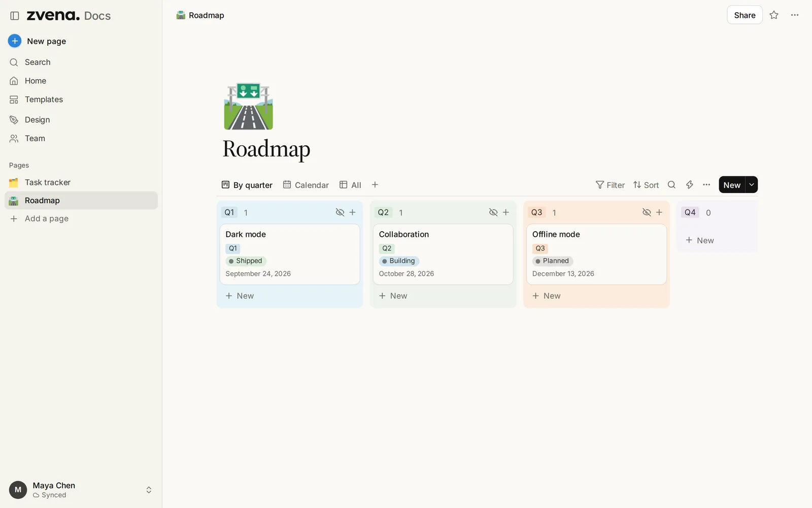Click the Synced status indicator
812x508 pixels.
(x=50, y=495)
